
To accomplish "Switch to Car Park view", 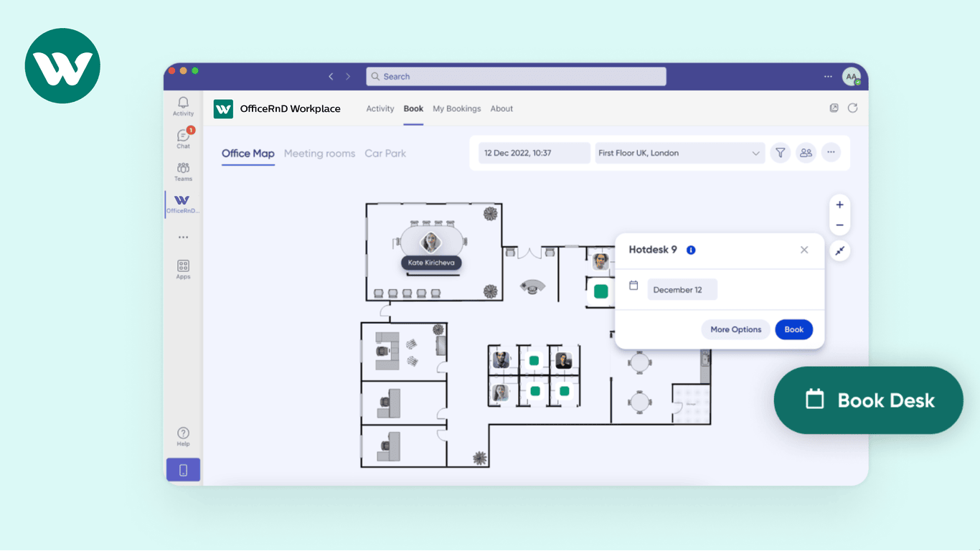I will 385,154.
